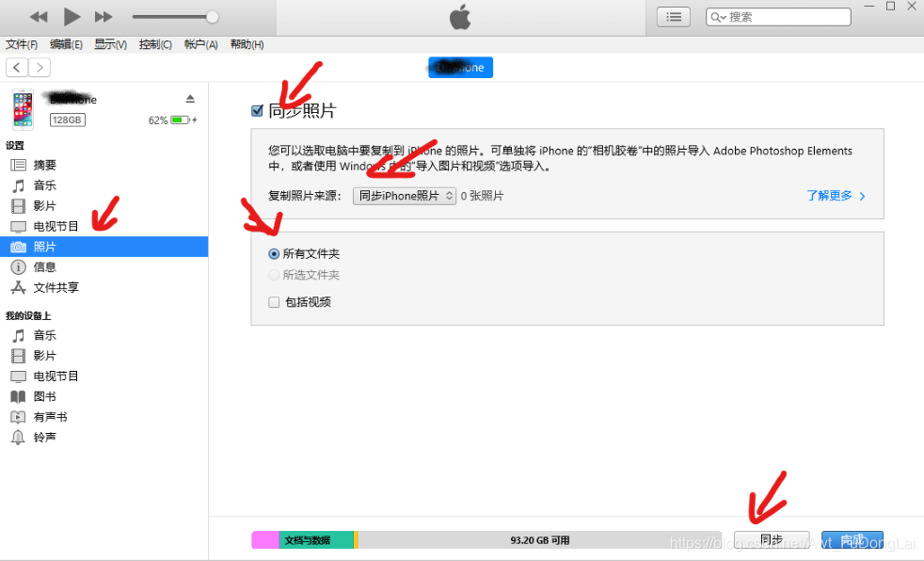
Task: Select the 所有文件夹 radio button
Action: [x=274, y=254]
